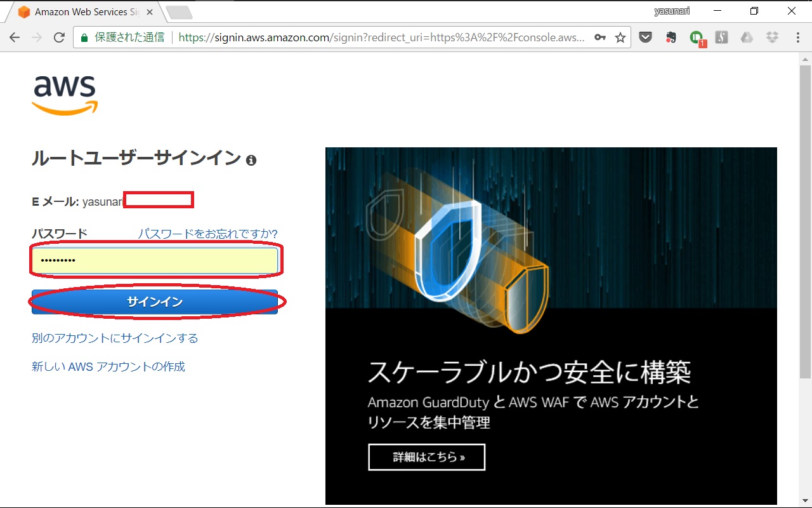The height and width of the screenshot is (508, 812).
Task: Click green extension icon with red badge
Action: [x=697, y=38]
